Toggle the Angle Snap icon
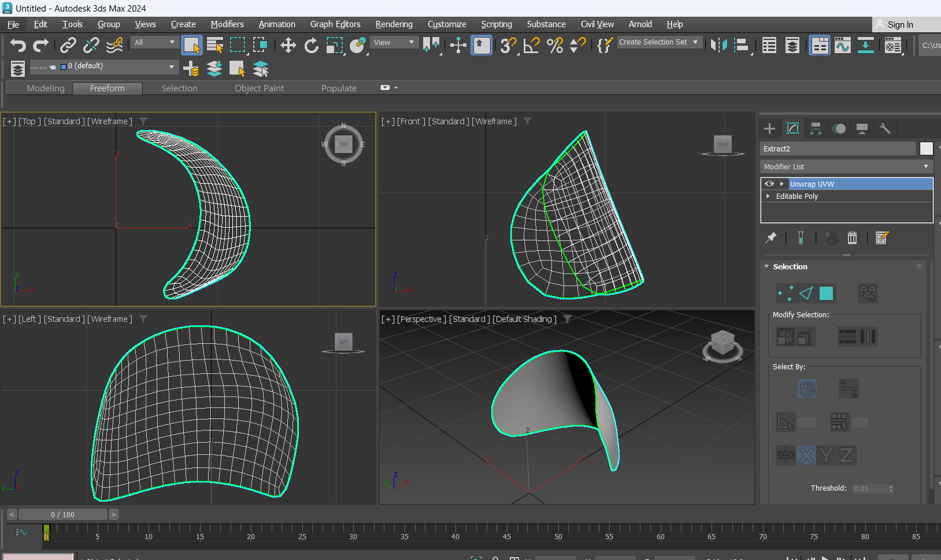This screenshot has width=941, height=560. [x=531, y=45]
